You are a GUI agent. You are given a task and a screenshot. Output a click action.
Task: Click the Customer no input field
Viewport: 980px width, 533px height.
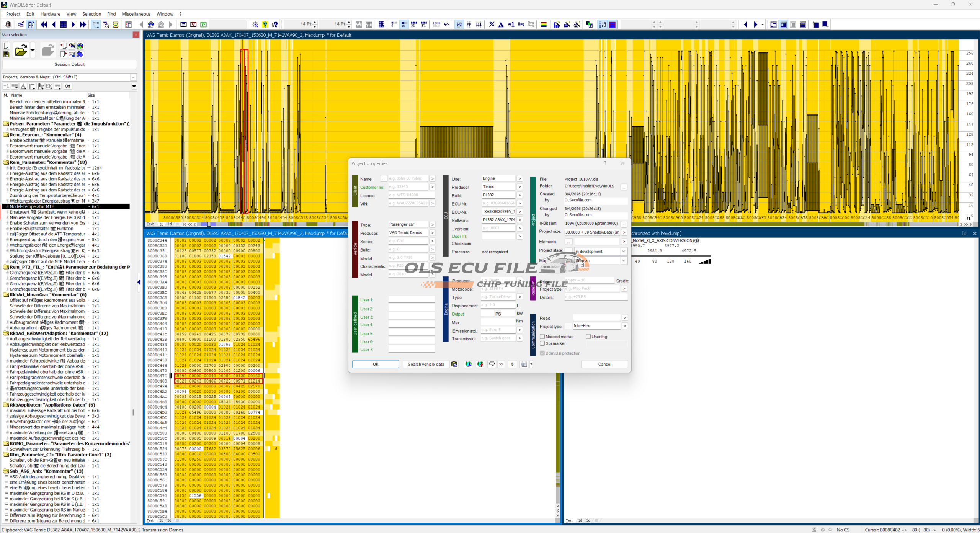(x=408, y=187)
